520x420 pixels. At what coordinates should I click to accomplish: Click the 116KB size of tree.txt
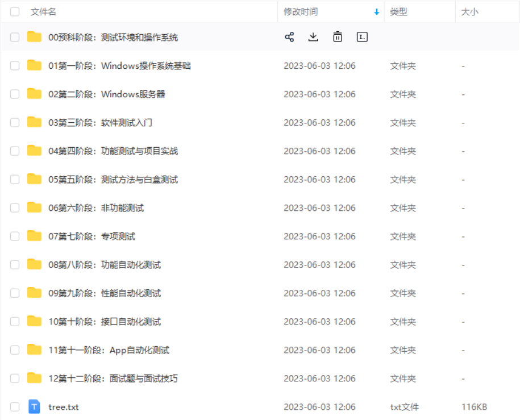pyautogui.click(x=474, y=407)
